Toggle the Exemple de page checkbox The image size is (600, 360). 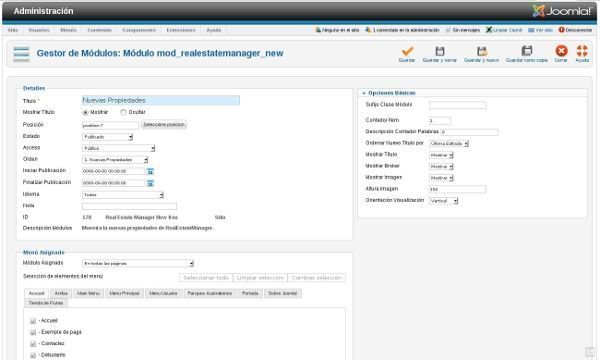[x=33, y=332]
